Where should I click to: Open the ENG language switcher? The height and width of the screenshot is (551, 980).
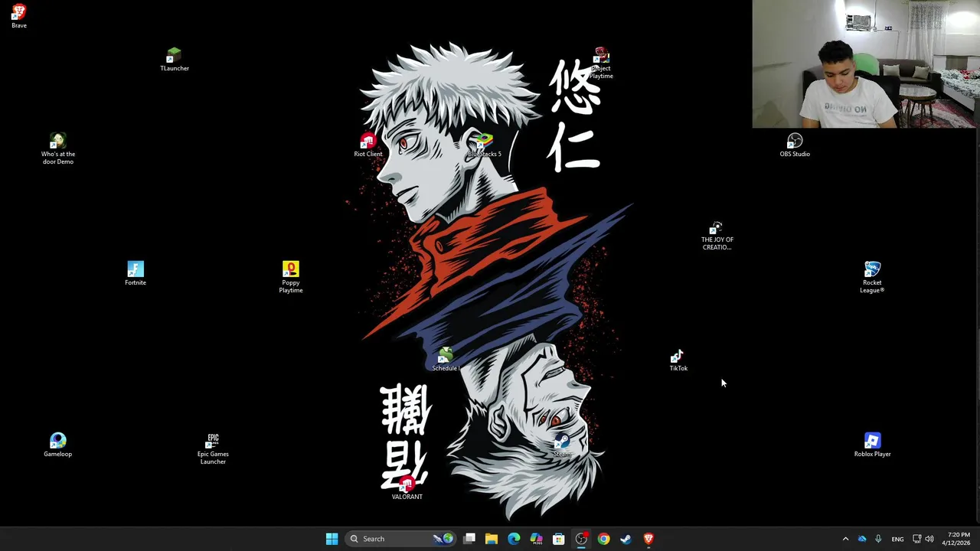(897, 539)
